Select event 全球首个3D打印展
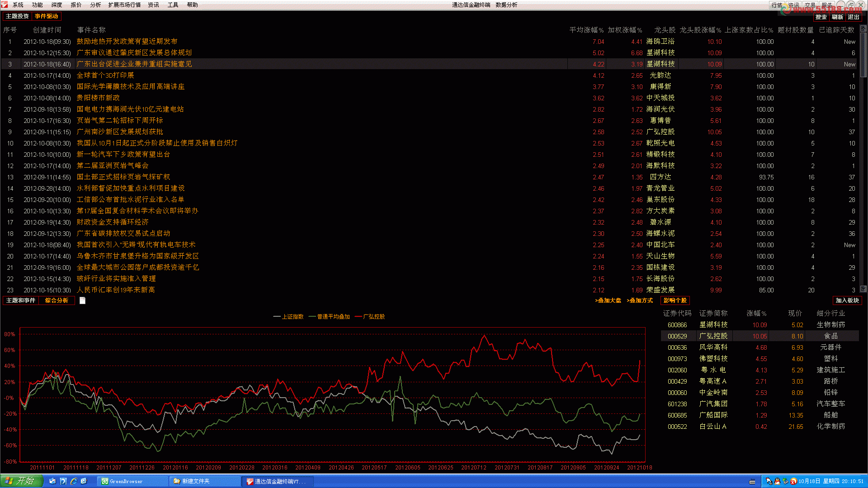This screenshot has height=488, width=868. 105,75
